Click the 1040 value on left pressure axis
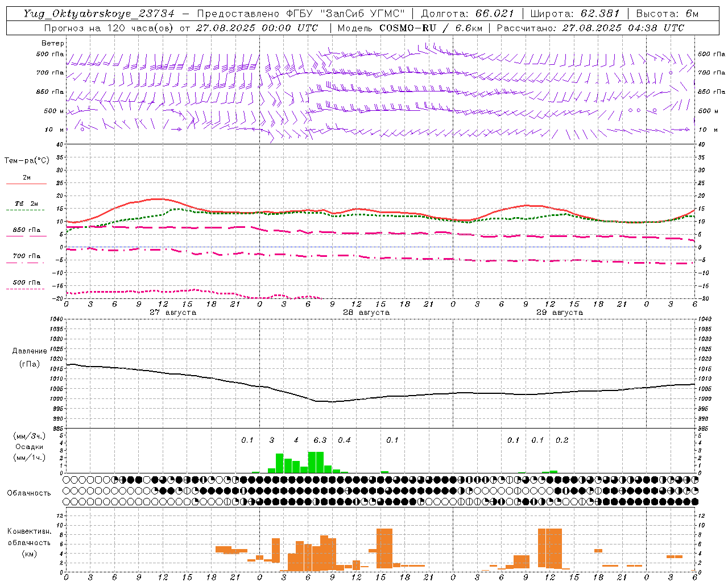 point(55,319)
